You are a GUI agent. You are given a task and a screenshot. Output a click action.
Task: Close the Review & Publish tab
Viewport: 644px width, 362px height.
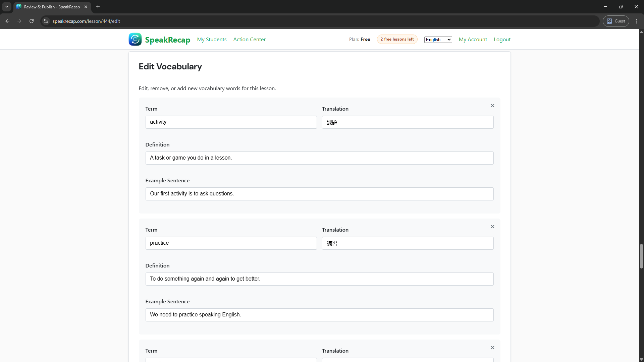click(86, 7)
